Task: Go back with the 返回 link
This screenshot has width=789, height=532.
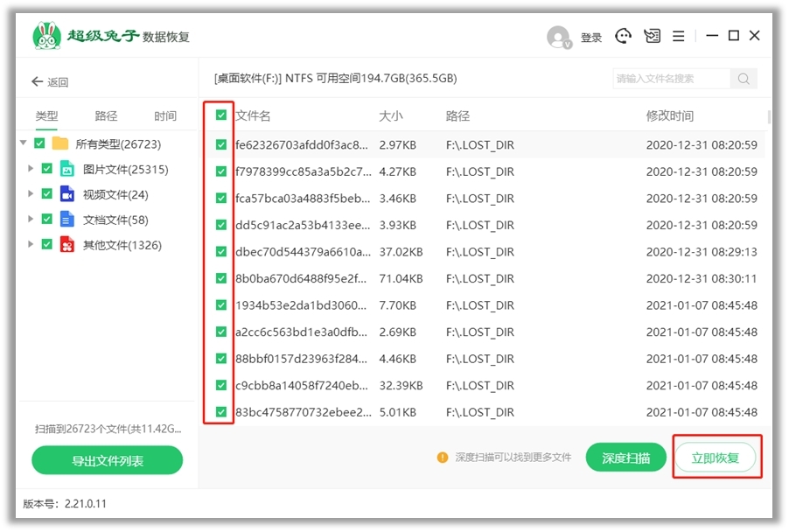Action: tap(58, 82)
